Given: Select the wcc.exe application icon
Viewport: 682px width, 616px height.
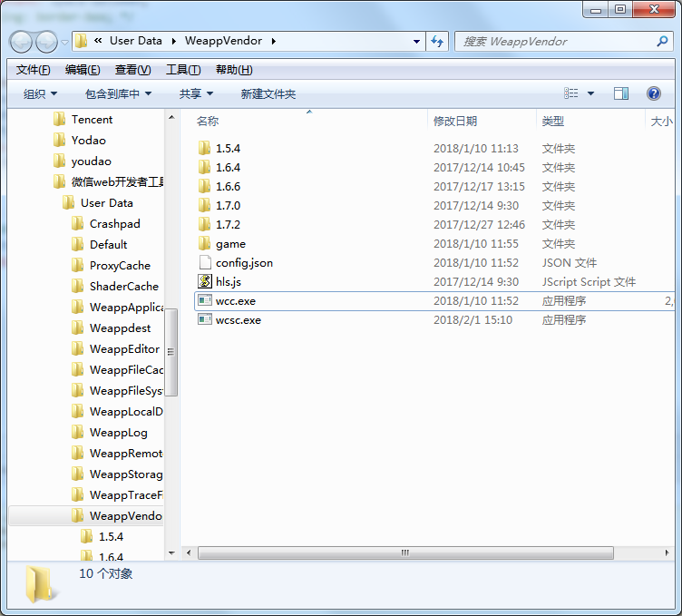Looking at the screenshot, I should pos(205,300).
